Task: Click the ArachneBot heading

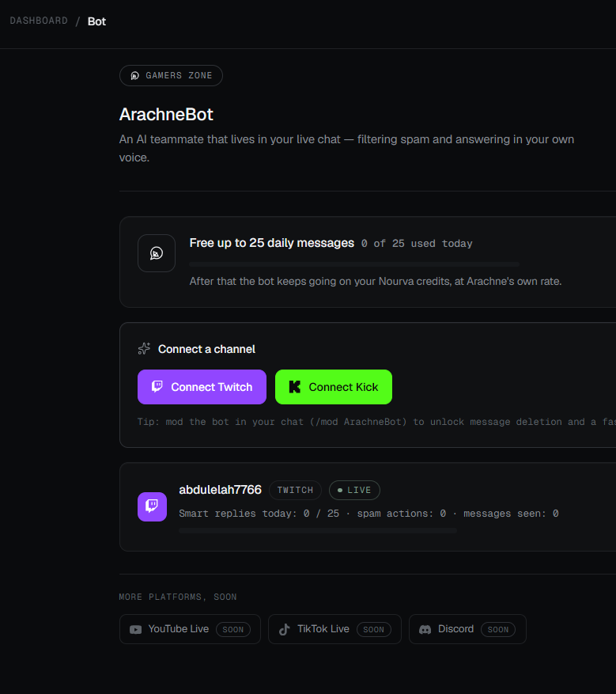Action: click(166, 115)
